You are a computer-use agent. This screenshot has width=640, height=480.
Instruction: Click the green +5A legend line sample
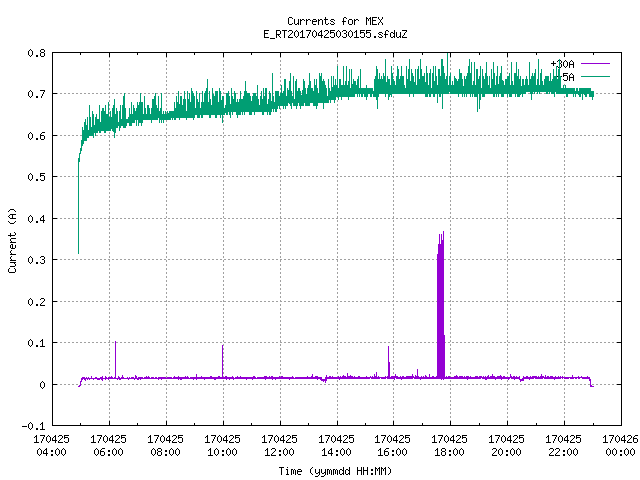(595, 76)
